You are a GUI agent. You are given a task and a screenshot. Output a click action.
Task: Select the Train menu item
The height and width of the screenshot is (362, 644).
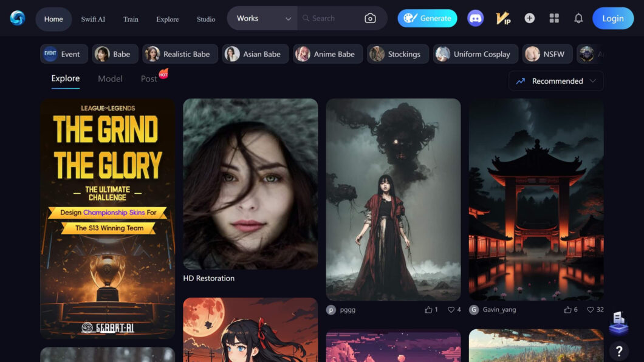[131, 19]
